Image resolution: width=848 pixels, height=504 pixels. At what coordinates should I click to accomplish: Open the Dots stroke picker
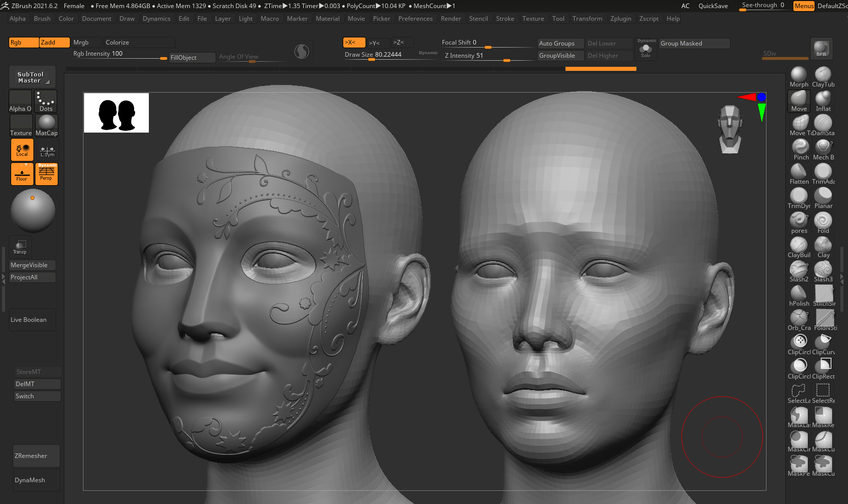point(46,101)
